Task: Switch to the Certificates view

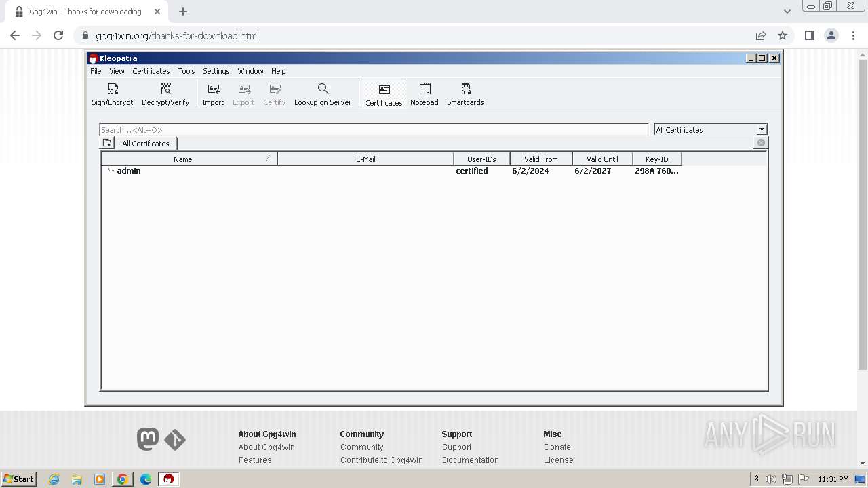Action: (384, 94)
